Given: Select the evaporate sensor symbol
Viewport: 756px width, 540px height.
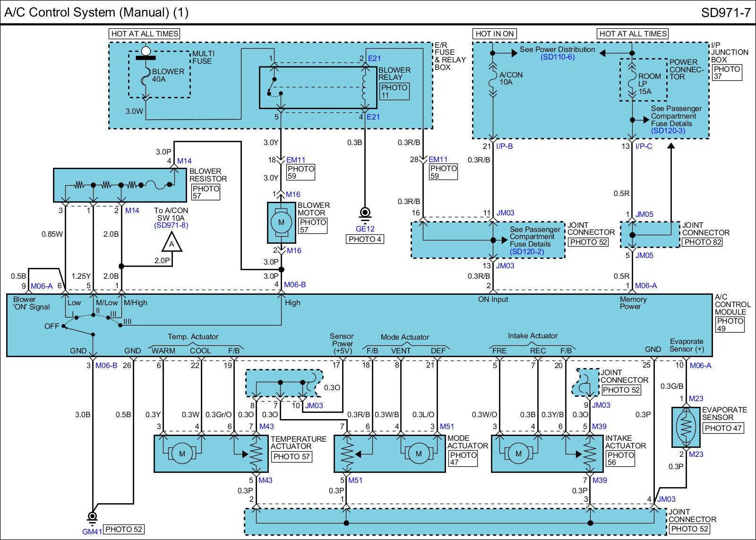Looking at the screenshot, I should tap(686, 427).
